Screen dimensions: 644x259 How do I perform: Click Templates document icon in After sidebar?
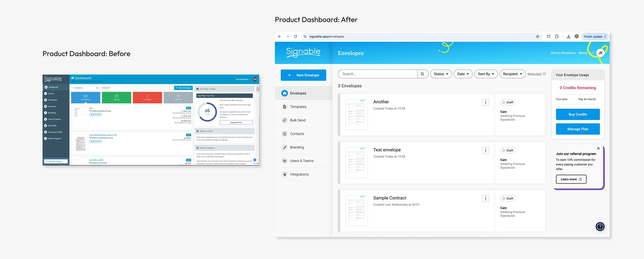[x=285, y=107]
